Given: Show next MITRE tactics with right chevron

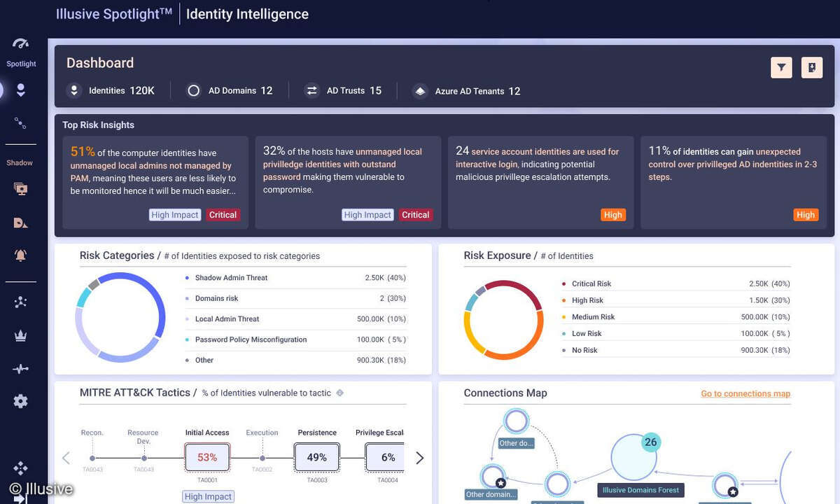Looking at the screenshot, I should click(420, 458).
